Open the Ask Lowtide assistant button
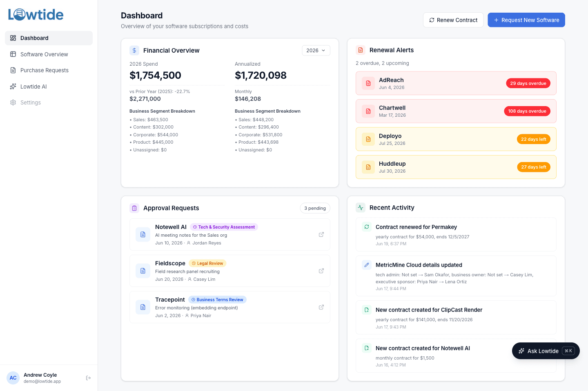 pos(546,351)
